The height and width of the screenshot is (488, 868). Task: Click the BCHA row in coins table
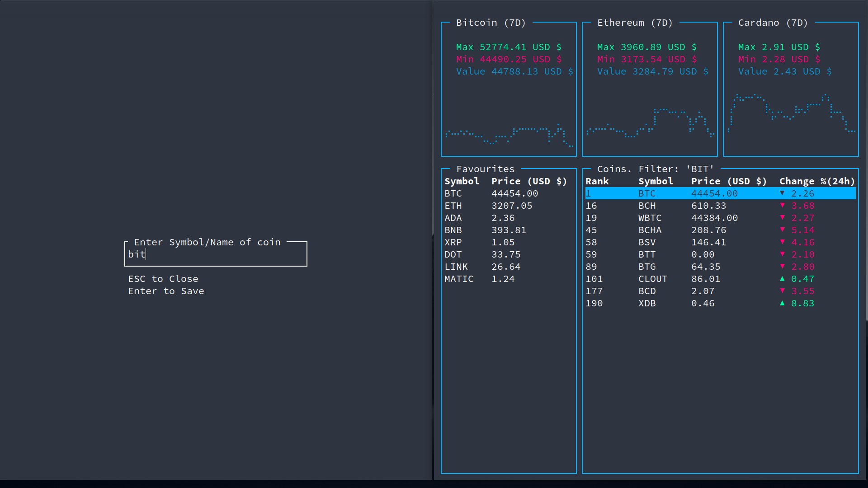point(720,230)
